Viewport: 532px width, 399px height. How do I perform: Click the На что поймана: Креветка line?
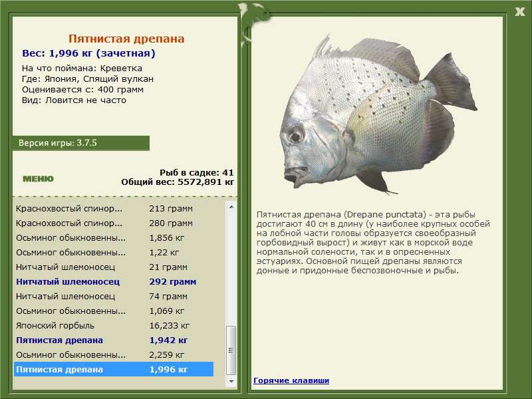point(82,68)
